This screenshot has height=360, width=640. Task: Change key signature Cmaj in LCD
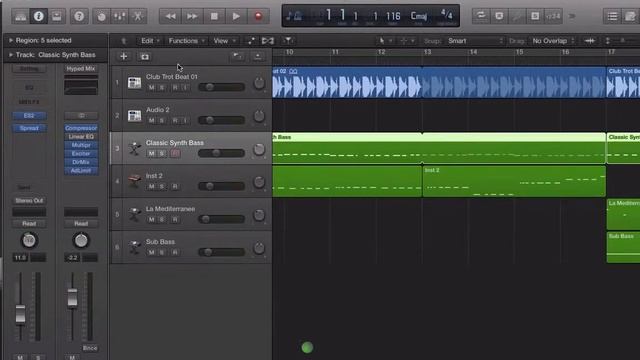[419, 16]
